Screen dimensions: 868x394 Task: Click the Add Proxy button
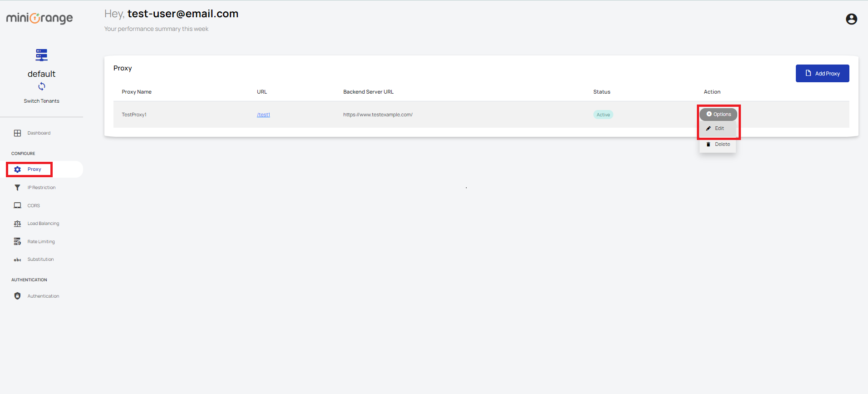822,73
